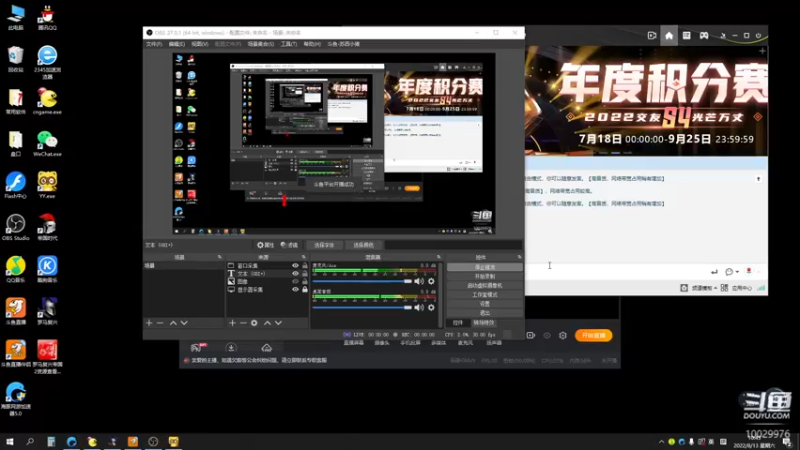The image size is (800, 450).
Task: Open WeChat.exe desktop shortcut
Action: [x=47, y=143]
